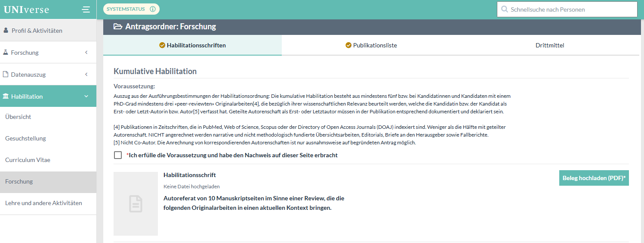
Task: Switch to the Publikationsliste tab
Action: [371, 45]
